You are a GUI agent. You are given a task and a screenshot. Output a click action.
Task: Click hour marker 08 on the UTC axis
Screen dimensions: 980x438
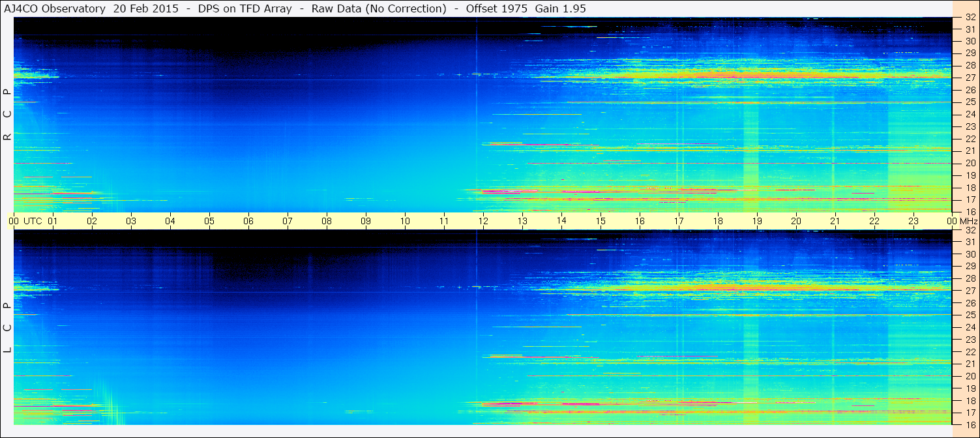click(327, 221)
